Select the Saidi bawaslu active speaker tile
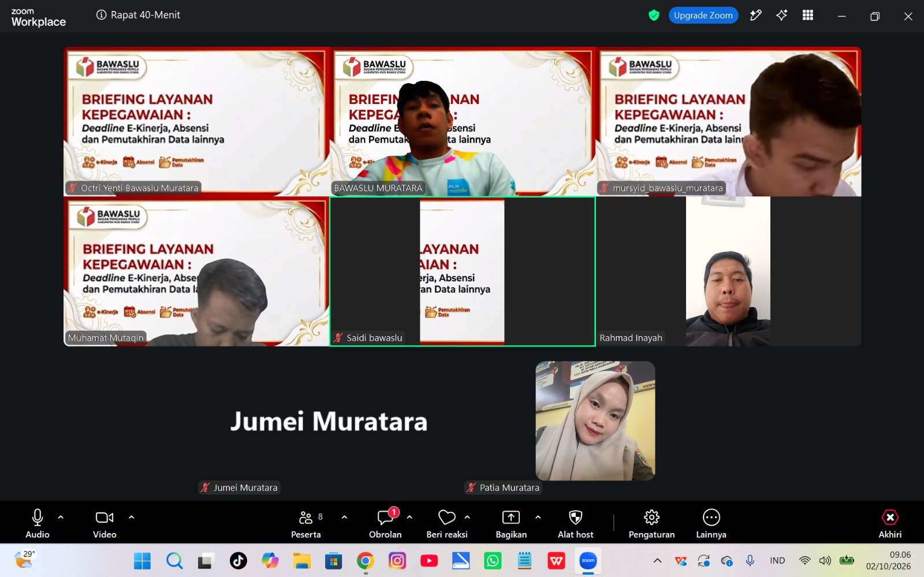Screen dimensions: 924x577 (463, 271)
